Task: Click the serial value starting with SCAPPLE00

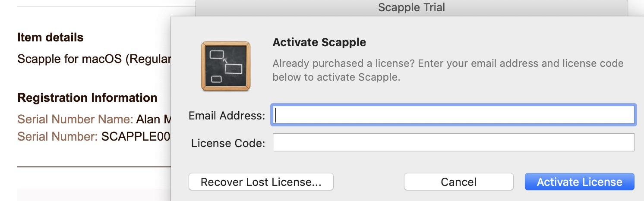Action: (136, 137)
